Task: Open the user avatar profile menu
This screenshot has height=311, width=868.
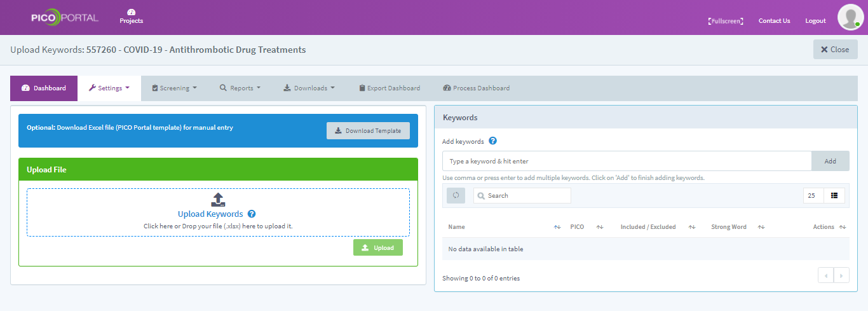Action: point(850,17)
